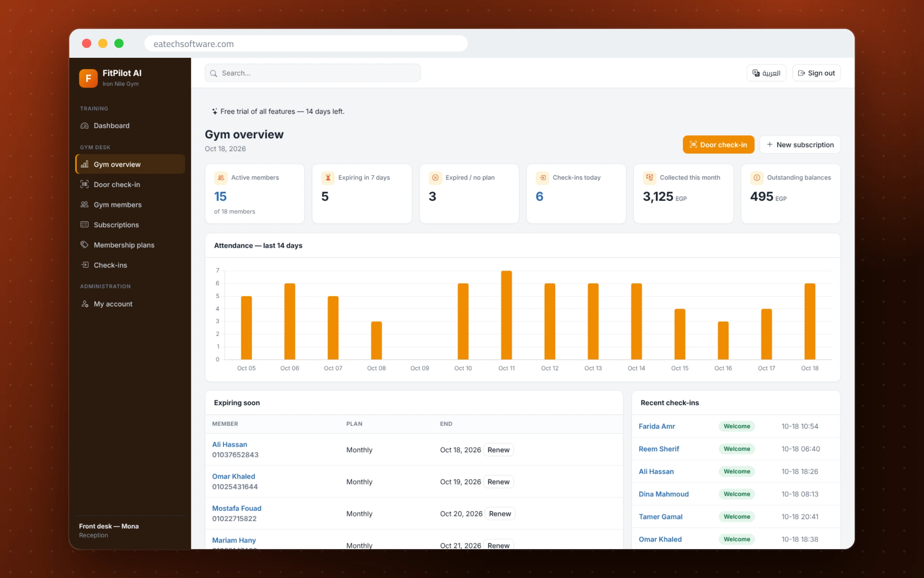This screenshot has width=924, height=578.
Task: Click the Outstanding balances alert icon
Action: coord(757,178)
